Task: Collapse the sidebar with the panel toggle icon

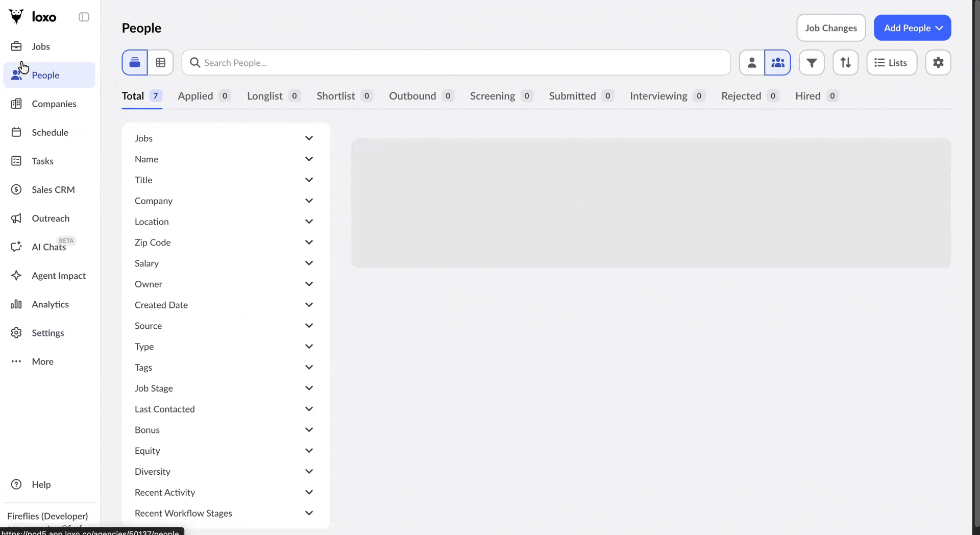Action: [x=84, y=17]
